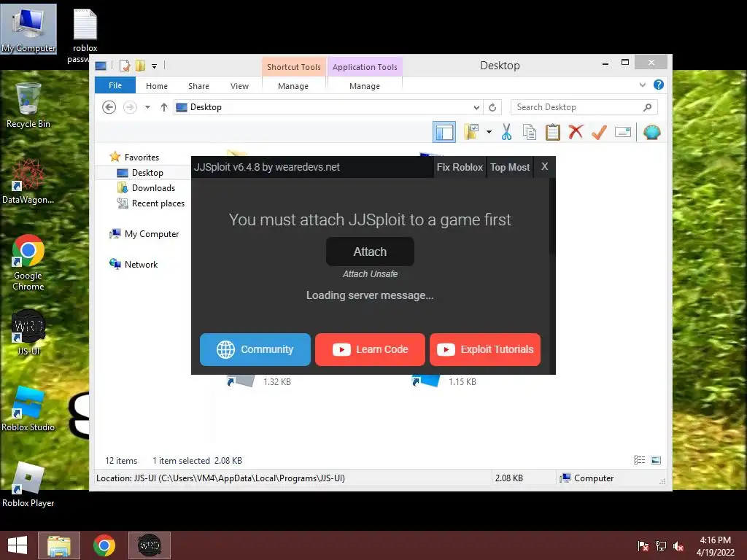This screenshot has height=560, width=747.
Task: Open the Community link button
Action: (255, 349)
